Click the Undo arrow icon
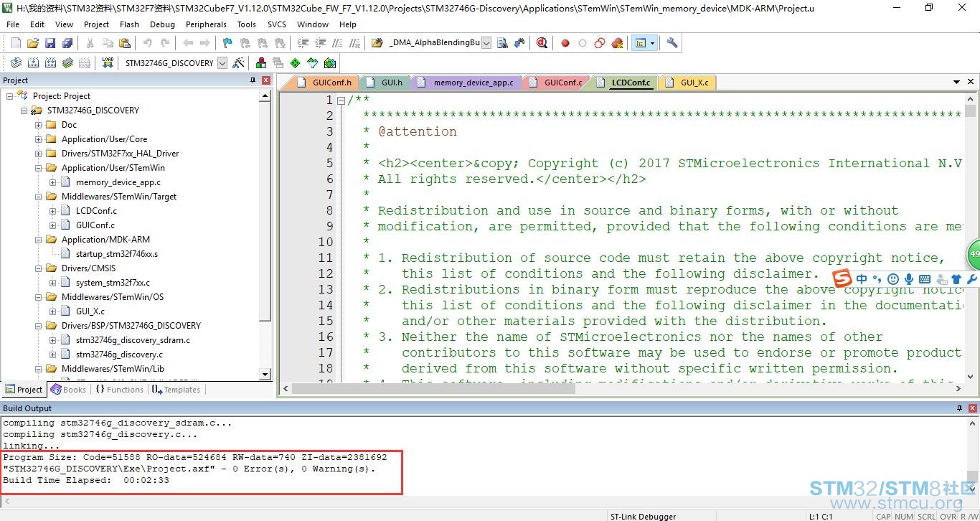This screenshot has width=980, height=521. pyautogui.click(x=147, y=43)
